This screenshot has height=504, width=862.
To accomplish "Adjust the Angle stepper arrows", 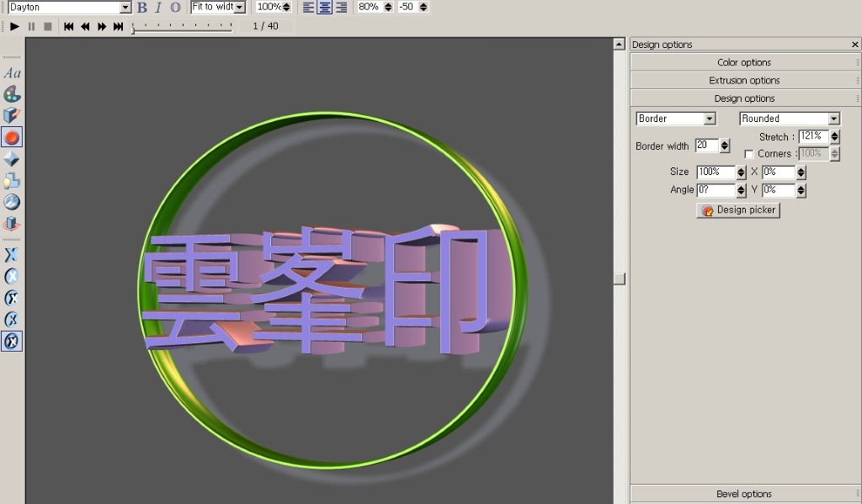I will (741, 191).
